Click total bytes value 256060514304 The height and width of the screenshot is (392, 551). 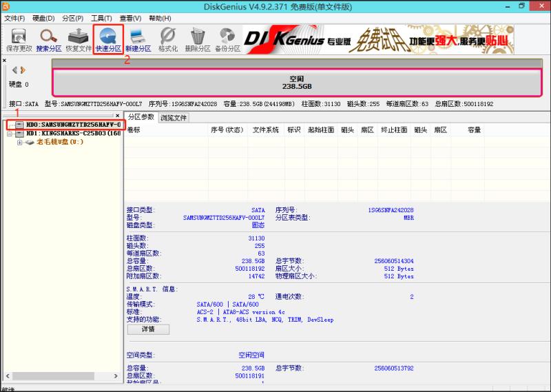(394, 261)
